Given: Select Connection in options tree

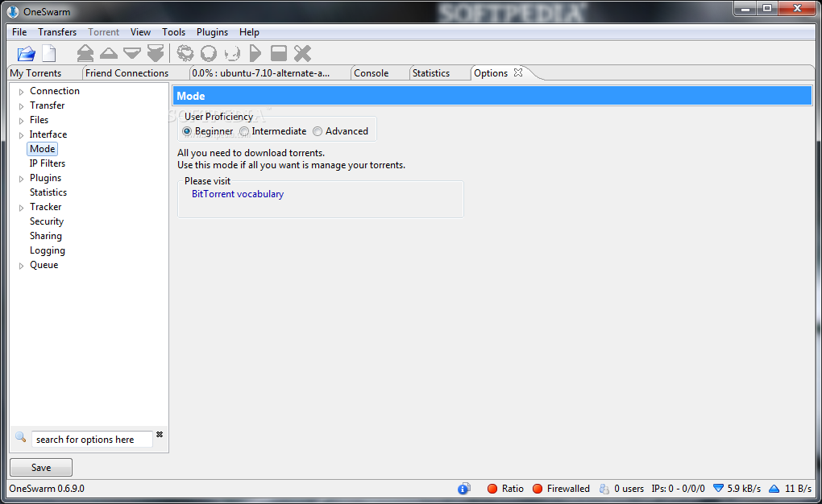Looking at the screenshot, I should (x=55, y=91).
